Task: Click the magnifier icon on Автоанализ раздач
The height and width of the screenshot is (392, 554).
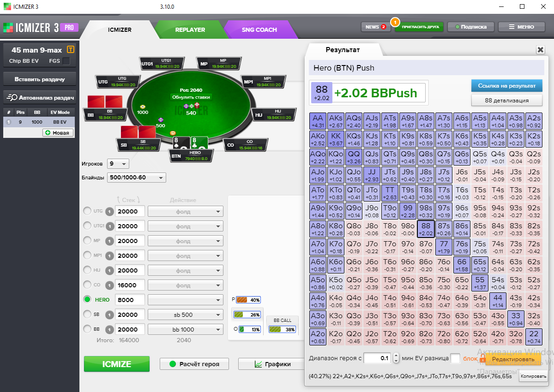Action: 12,97
